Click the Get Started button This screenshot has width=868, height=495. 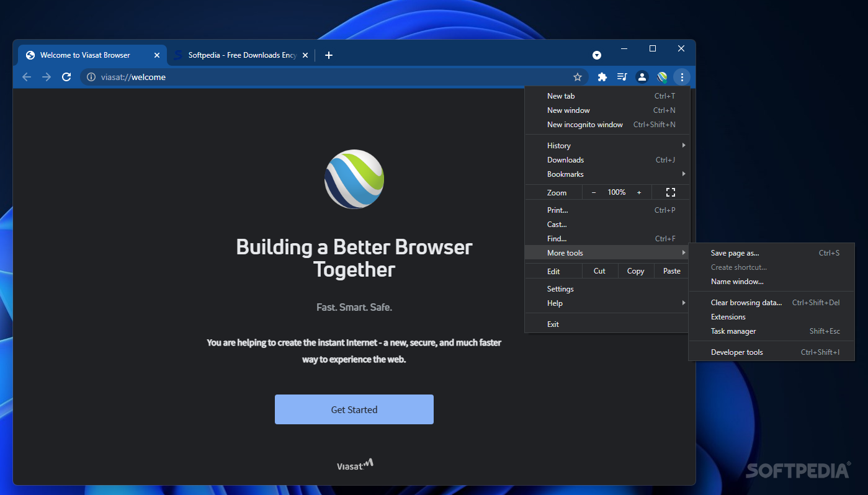354,409
